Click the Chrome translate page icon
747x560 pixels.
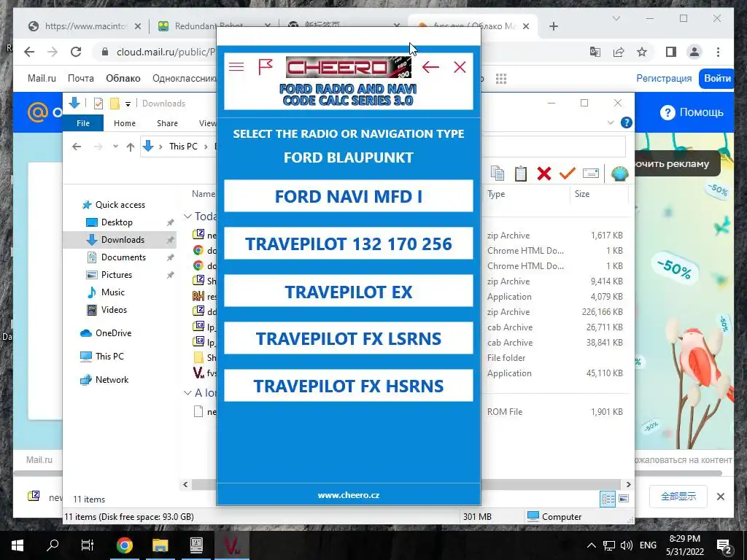(595, 52)
